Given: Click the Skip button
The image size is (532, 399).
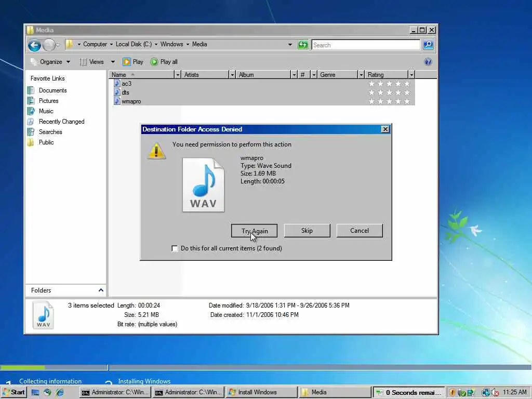Looking at the screenshot, I should (x=307, y=230).
